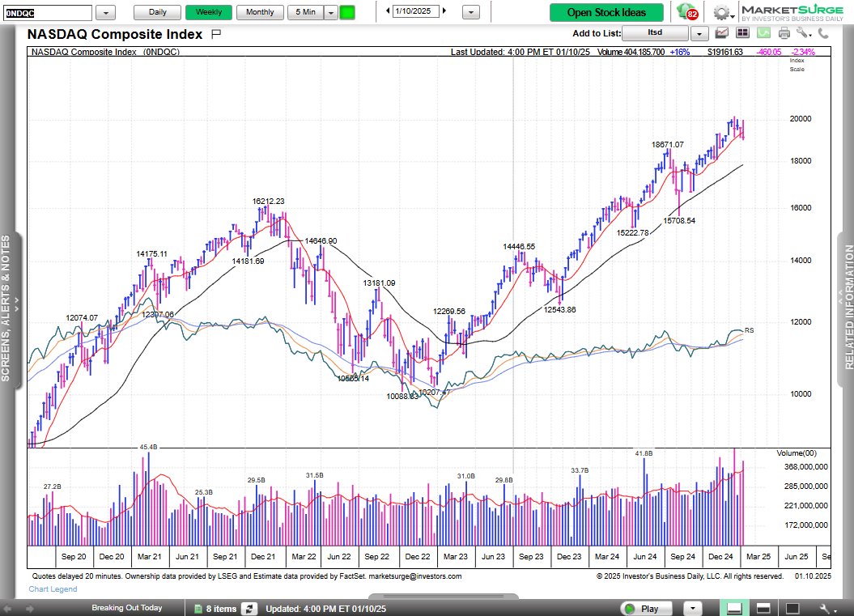Click the RS line label

[750, 330]
